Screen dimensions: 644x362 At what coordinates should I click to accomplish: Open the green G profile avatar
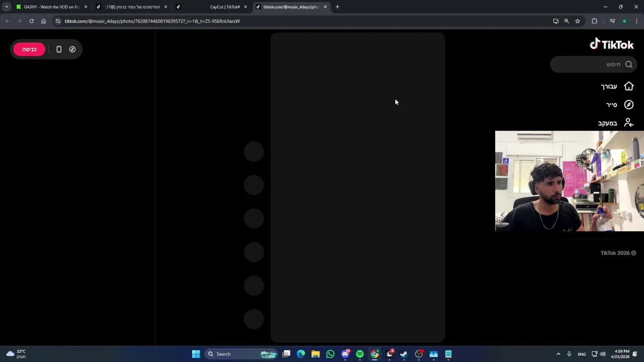tap(624, 21)
